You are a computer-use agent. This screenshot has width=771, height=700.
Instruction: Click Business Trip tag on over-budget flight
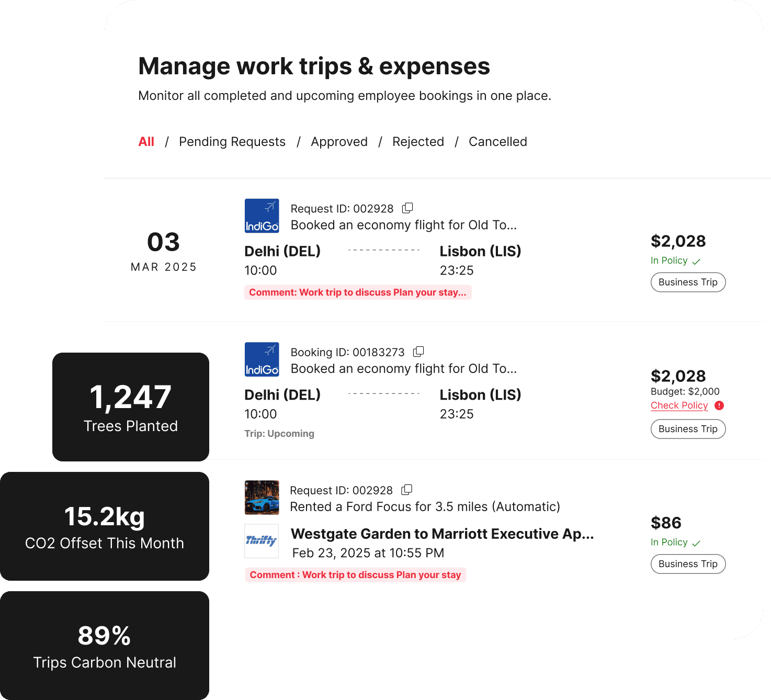688,429
